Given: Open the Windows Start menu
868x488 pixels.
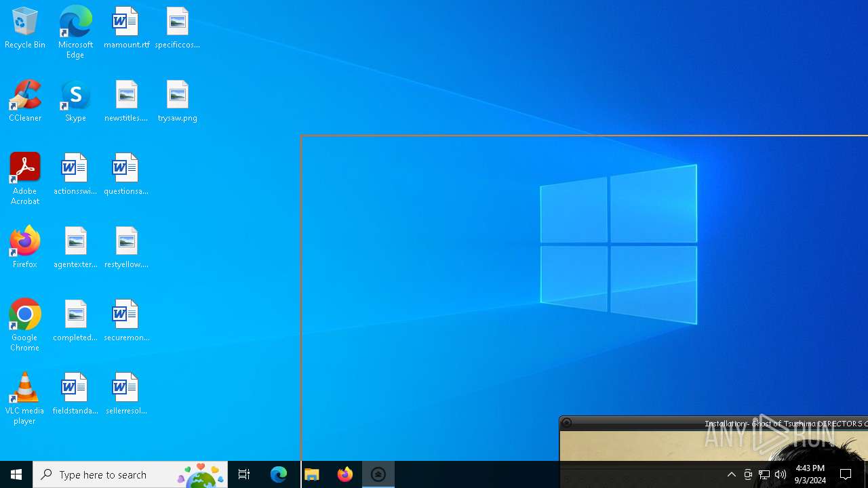Looking at the screenshot, I should click(16, 474).
